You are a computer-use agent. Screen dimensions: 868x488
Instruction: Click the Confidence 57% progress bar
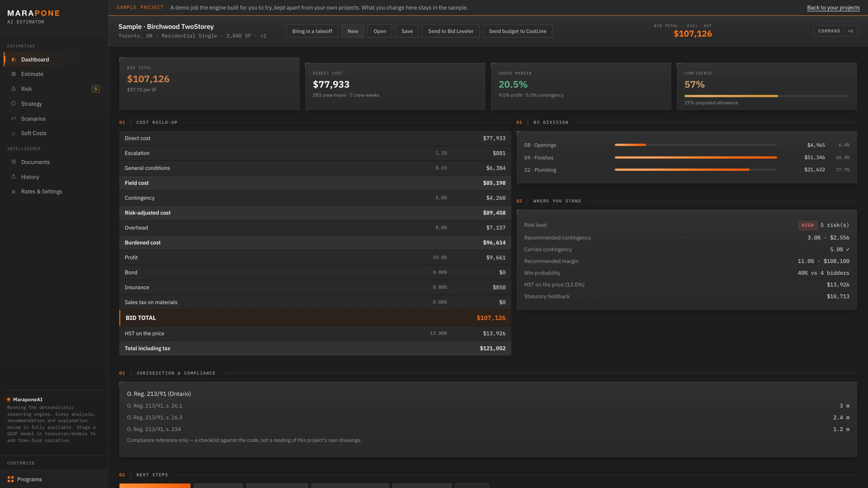pyautogui.click(x=767, y=96)
